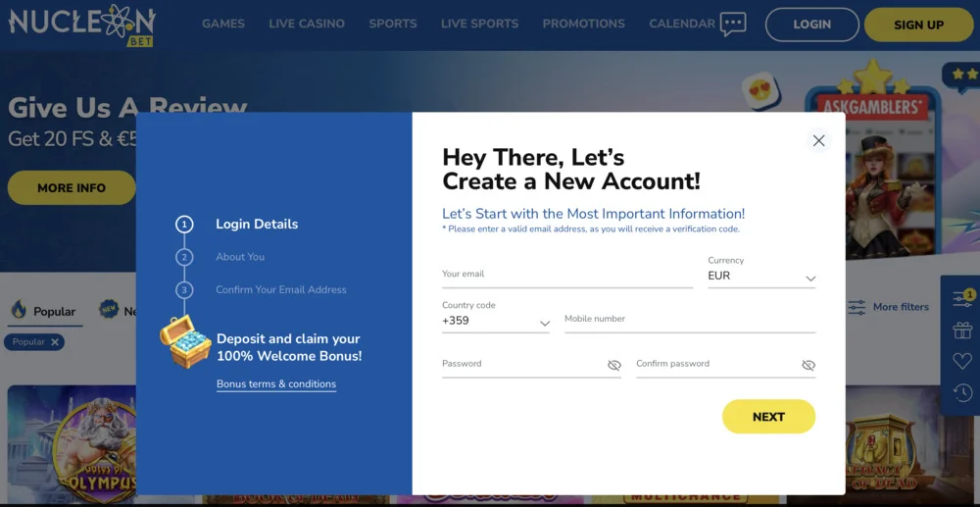Click the More filters sliders icon
The image size is (980, 507).
click(857, 307)
